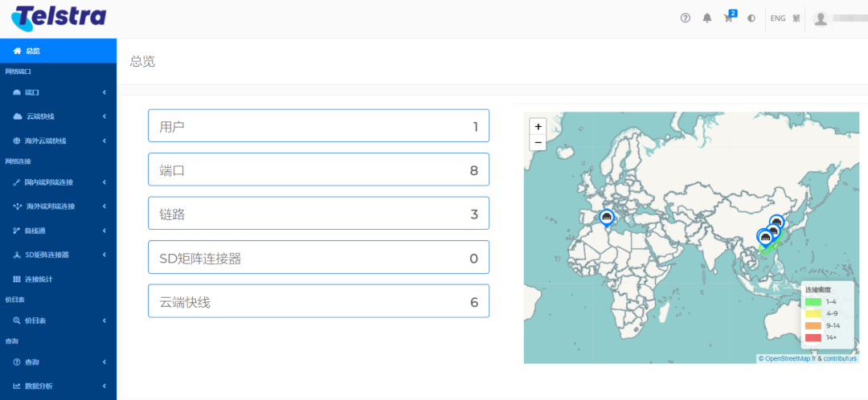Toggle dark/light contrast theme icon
Viewport: 868px width, 400px height.
(x=751, y=18)
